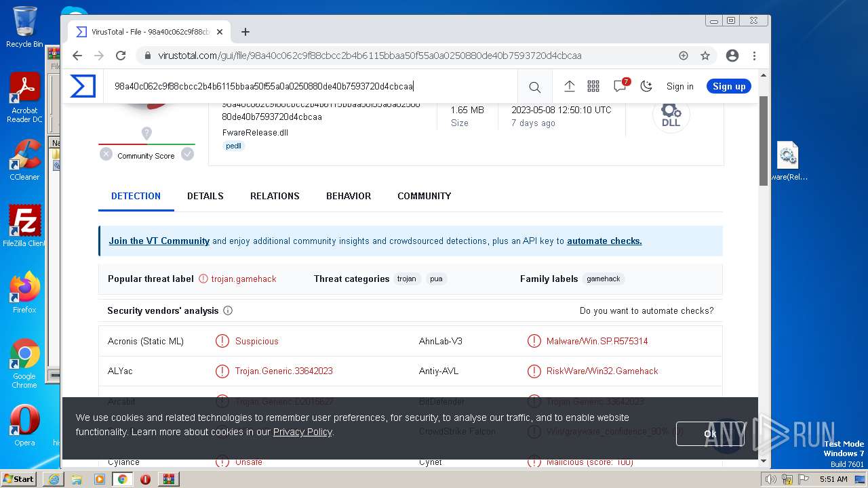The height and width of the screenshot is (488, 868).
Task: Switch to the BEHAVIOR tab
Action: click(x=349, y=196)
